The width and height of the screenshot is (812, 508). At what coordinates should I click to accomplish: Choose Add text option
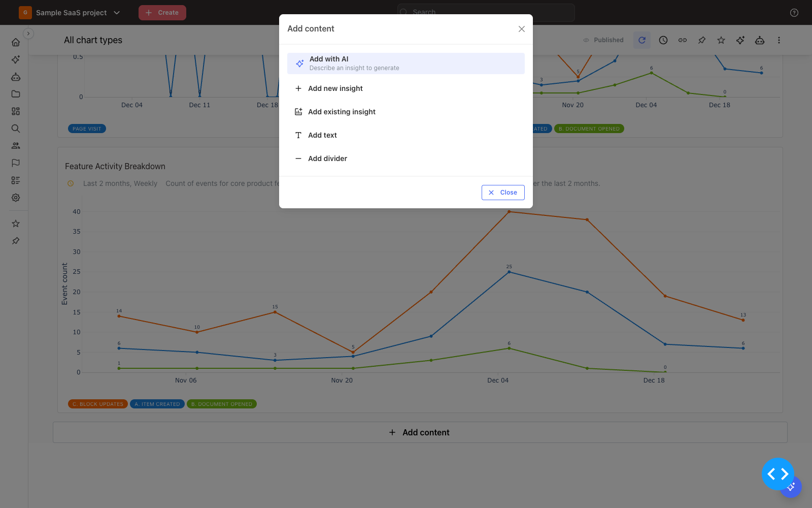pos(406,135)
